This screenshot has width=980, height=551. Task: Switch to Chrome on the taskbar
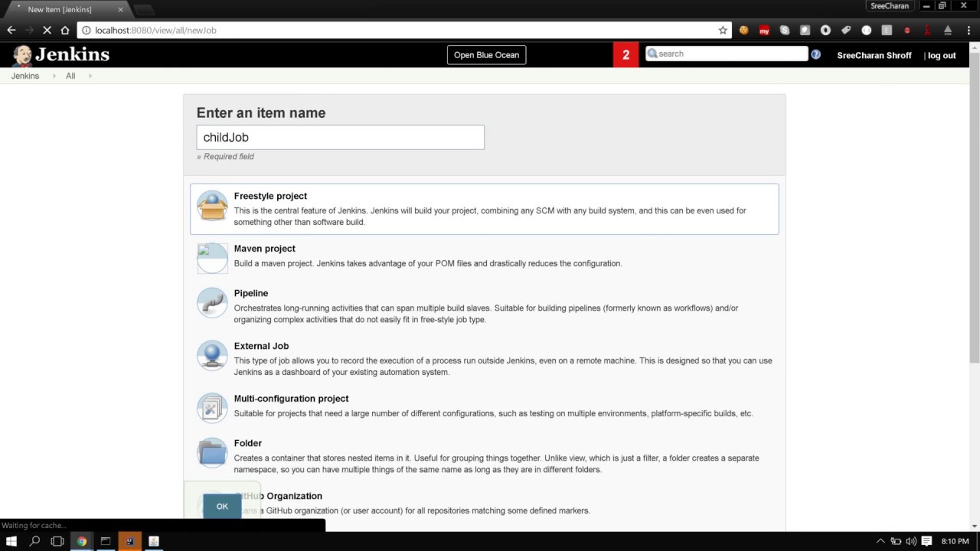pyautogui.click(x=82, y=541)
